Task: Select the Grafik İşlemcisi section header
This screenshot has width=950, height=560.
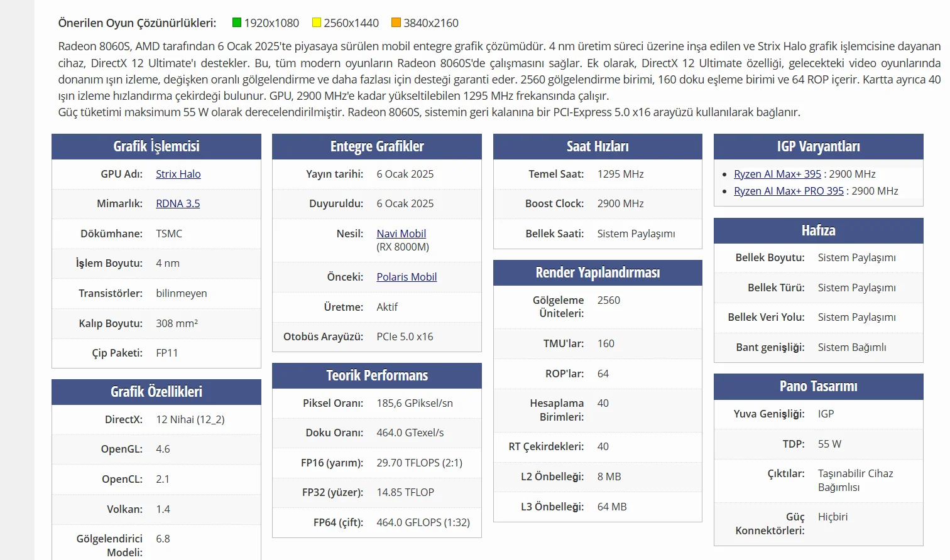Action: [156, 146]
